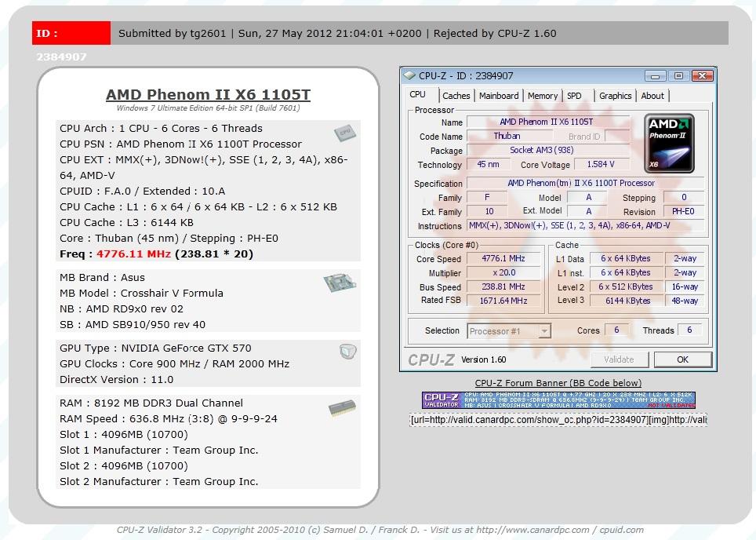The height and width of the screenshot is (540, 756).
Task: Click the GPU Type GeForce GTX 570 line
Action: 155,348
